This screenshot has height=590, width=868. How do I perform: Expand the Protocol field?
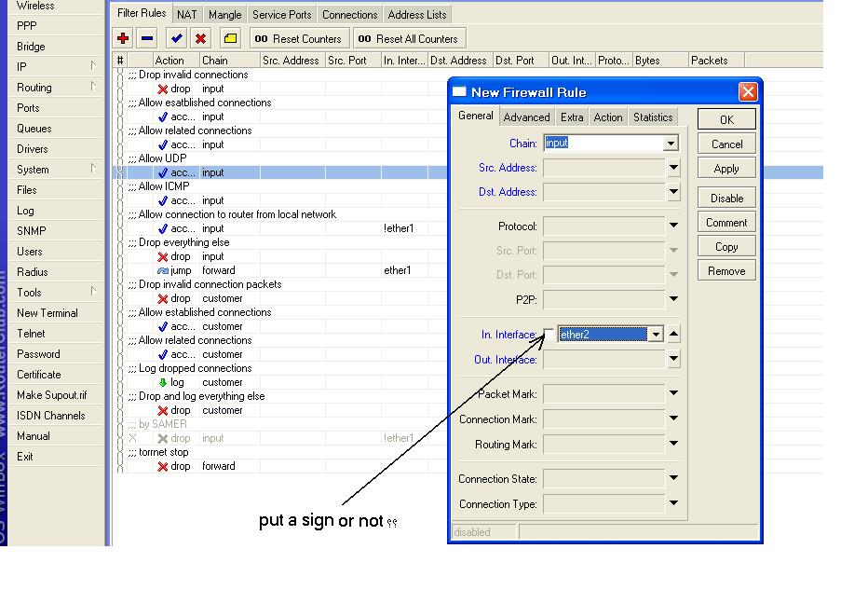click(673, 226)
